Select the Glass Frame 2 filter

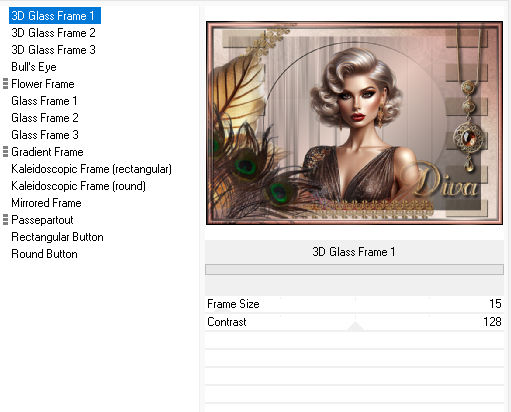[45, 118]
